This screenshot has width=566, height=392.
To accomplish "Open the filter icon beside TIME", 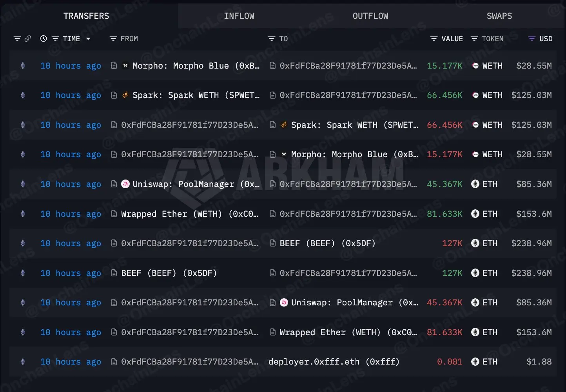I will 55,39.
